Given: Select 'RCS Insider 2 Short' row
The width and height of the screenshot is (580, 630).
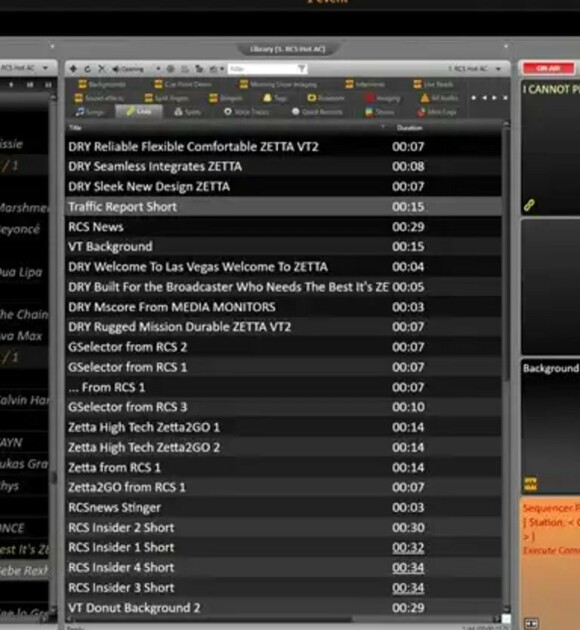Looking at the screenshot, I should pyautogui.click(x=283, y=527).
